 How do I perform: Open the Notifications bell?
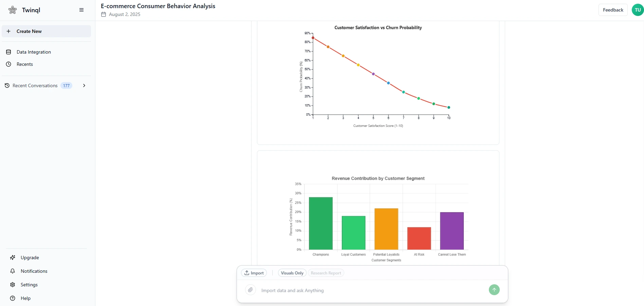[x=12, y=271]
